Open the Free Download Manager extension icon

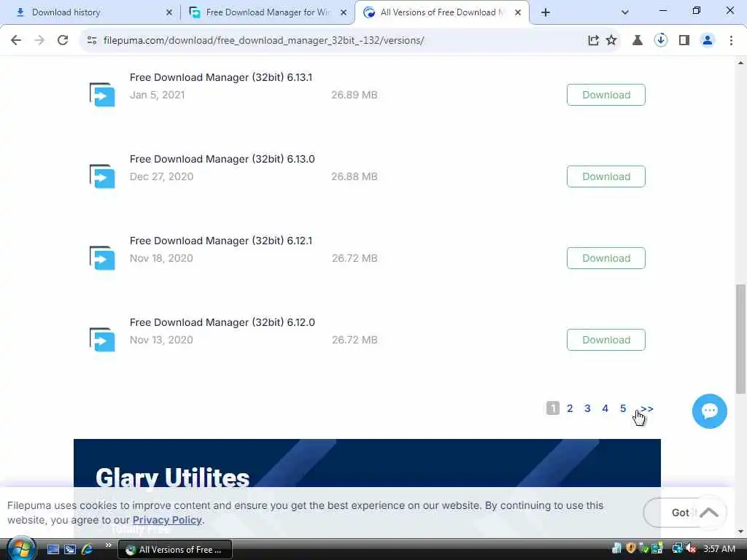coord(660,41)
